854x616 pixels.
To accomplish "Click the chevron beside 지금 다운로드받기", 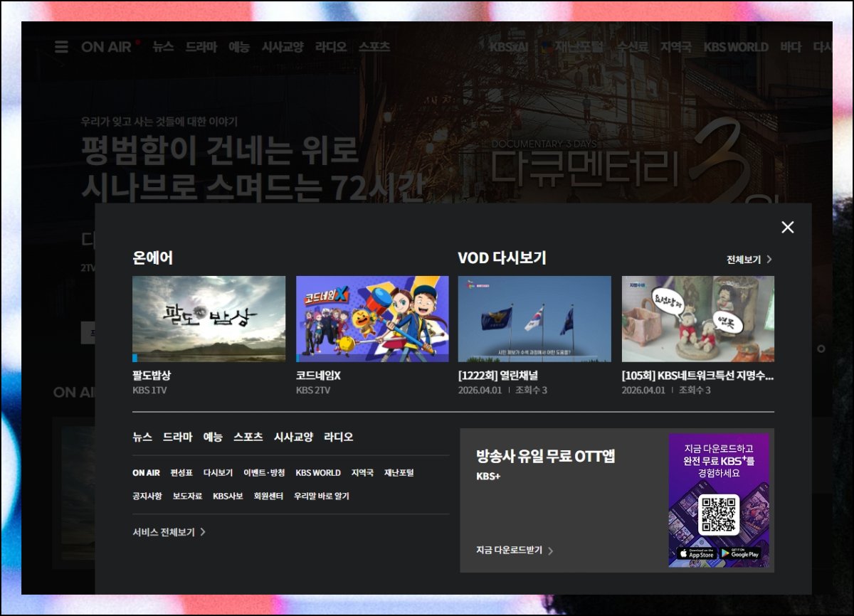I will click(x=550, y=551).
